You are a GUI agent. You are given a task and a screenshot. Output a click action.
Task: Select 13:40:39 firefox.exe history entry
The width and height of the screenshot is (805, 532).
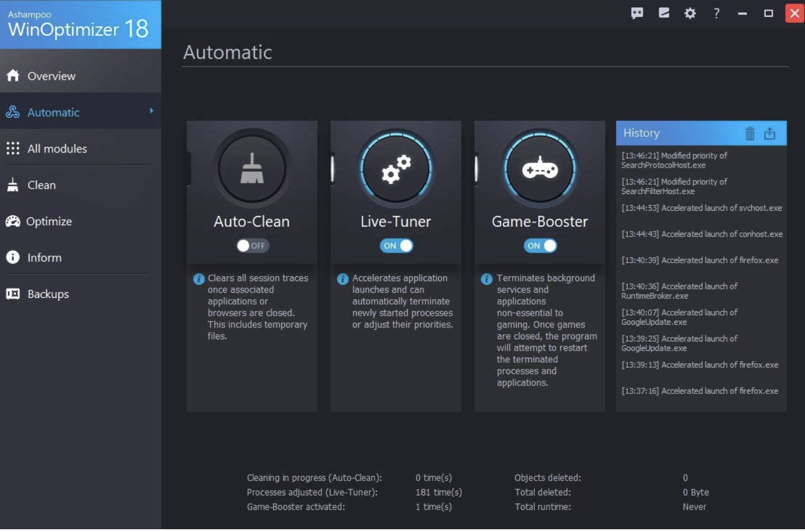pyautogui.click(x=700, y=260)
